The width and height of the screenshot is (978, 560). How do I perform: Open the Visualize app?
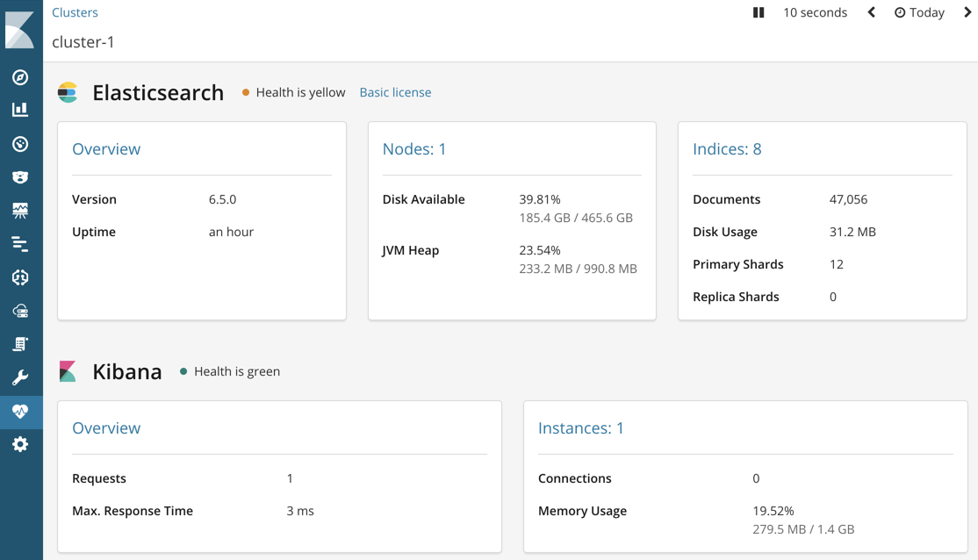click(x=21, y=109)
